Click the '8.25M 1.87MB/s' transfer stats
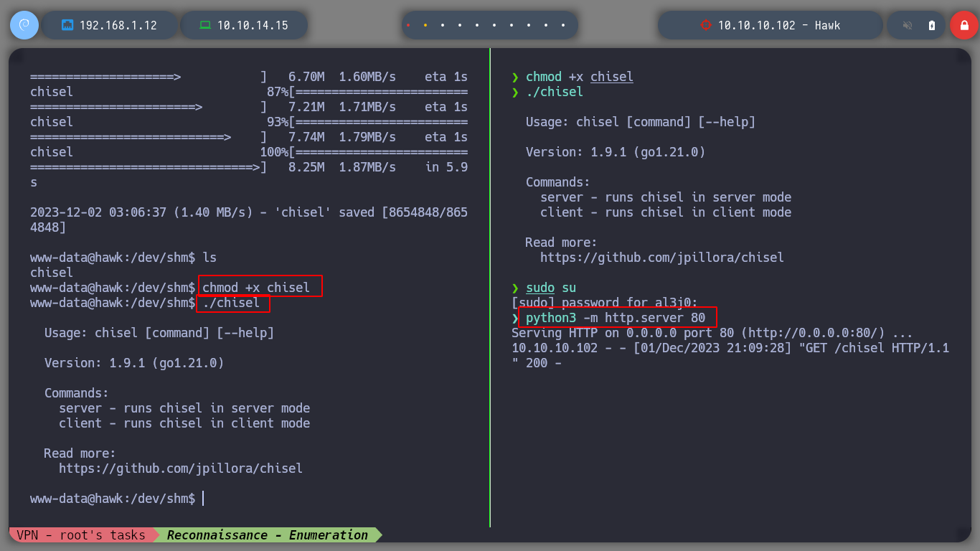 pos(342,167)
